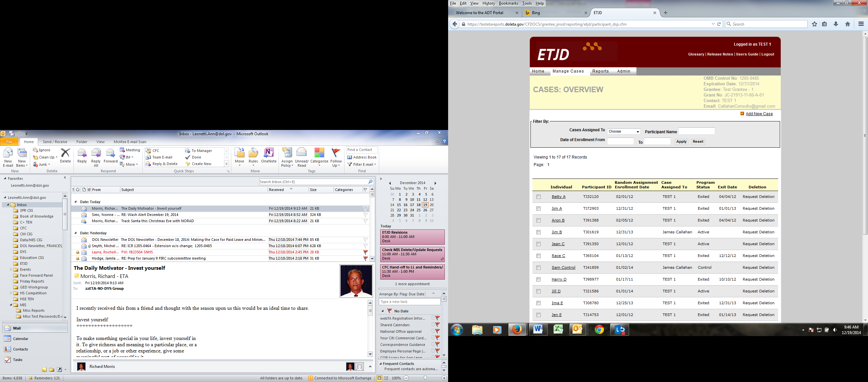Check the box next to Betty A
Image resolution: width=868 pixels, height=382 pixels.
coord(538,197)
